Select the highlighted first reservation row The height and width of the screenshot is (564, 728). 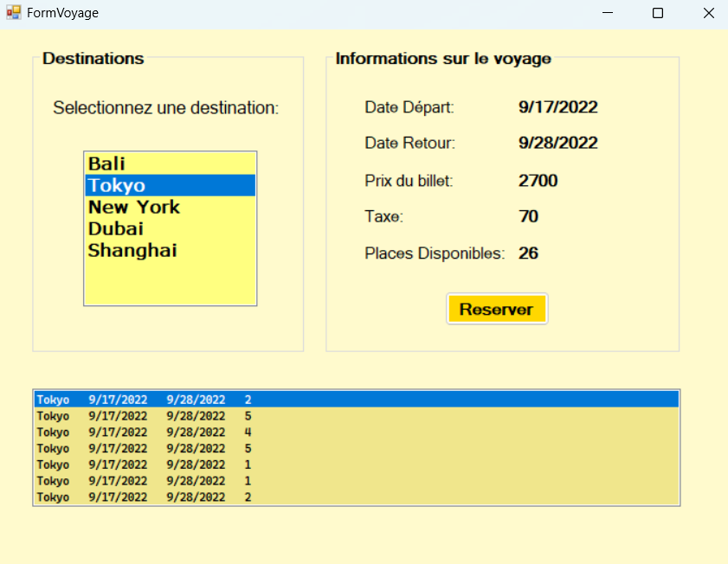[x=356, y=400]
